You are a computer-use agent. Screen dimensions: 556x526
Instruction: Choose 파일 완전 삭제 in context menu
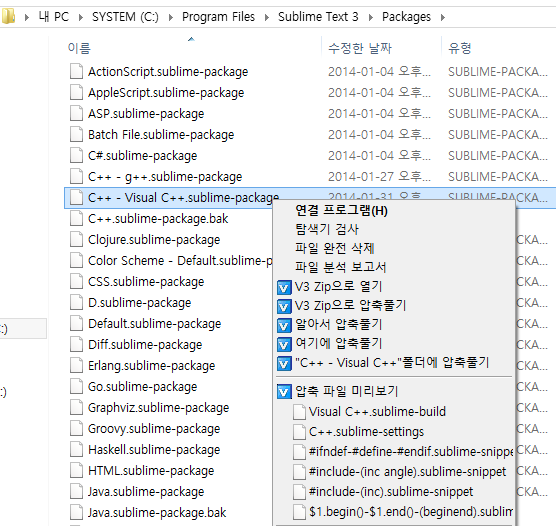point(335,248)
